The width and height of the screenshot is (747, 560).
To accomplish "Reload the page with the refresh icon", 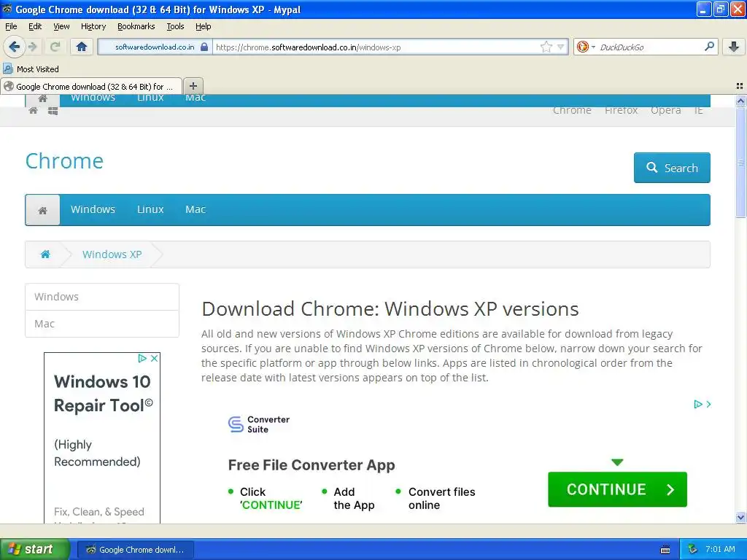I will point(55,47).
